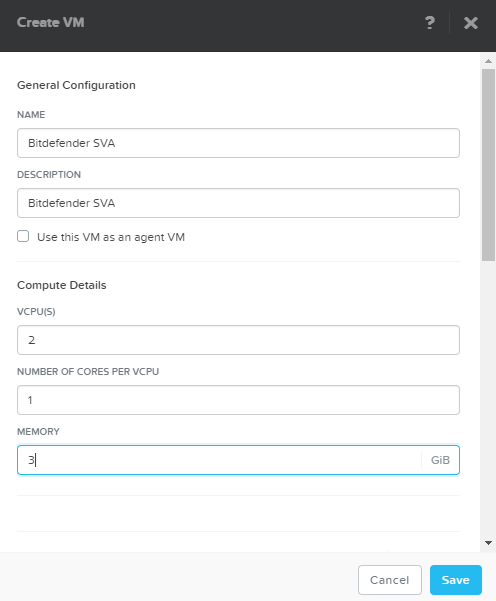
Task: Focus the Description input field
Action: click(238, 203)
